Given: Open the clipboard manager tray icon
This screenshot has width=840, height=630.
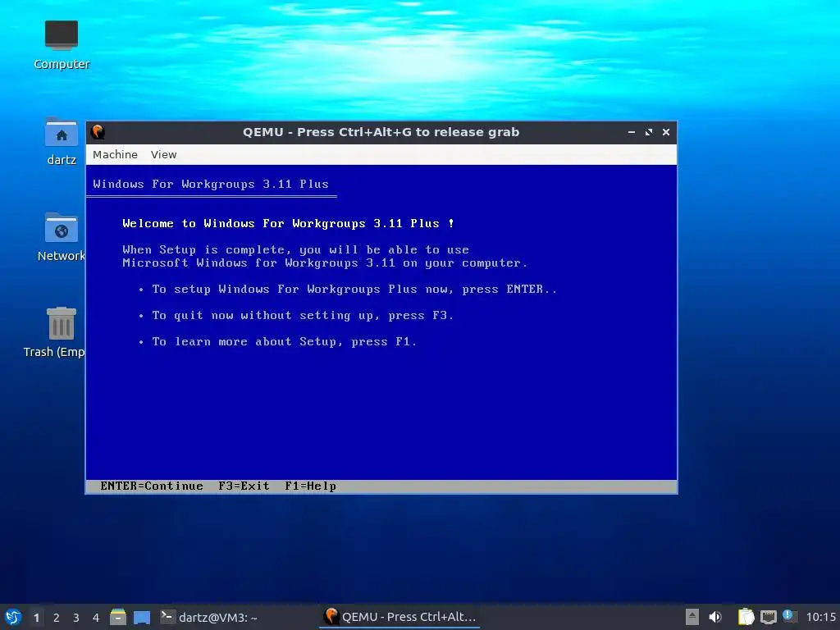Looking at the screenshot, I should click(x=746, y=617).
